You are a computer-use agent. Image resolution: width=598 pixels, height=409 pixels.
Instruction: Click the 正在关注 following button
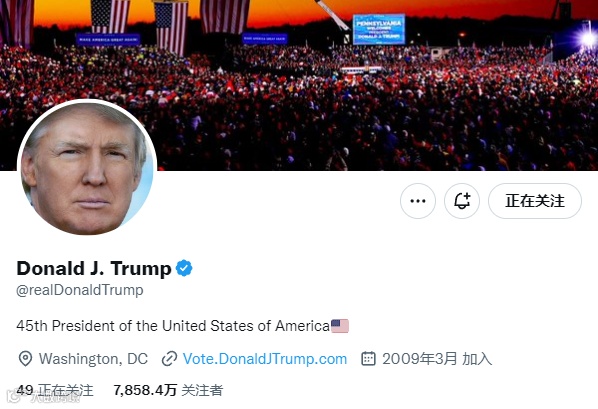point(535,201)
